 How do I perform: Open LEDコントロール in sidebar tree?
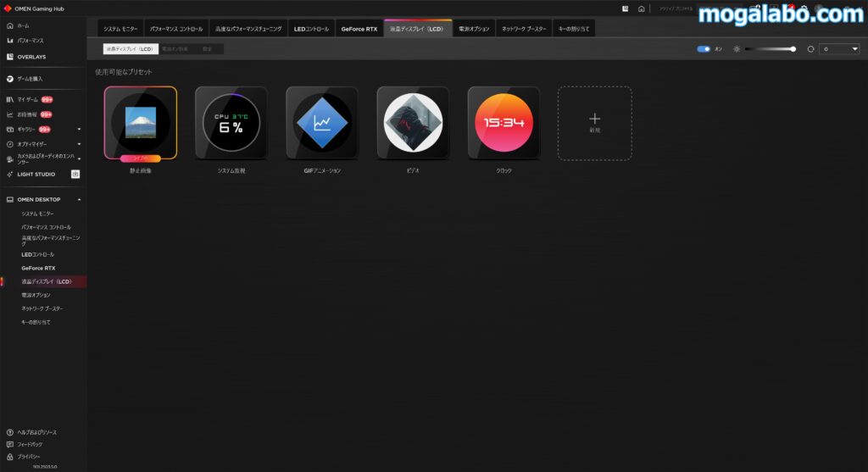pos(37,254)
